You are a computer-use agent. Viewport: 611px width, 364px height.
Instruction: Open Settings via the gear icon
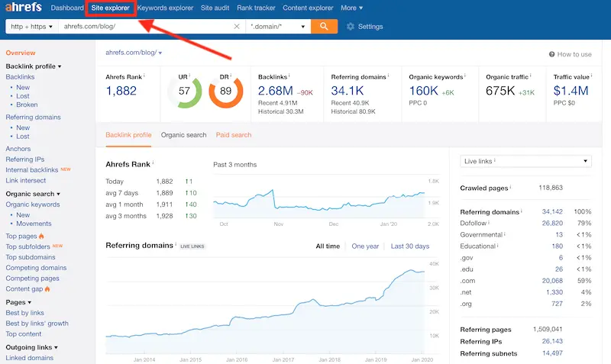(351, 27)
